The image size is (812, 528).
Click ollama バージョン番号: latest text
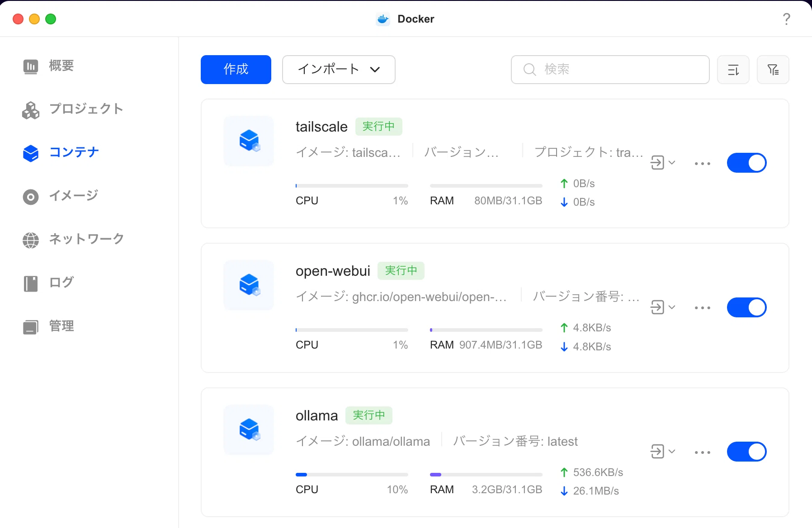coord(515,442)
